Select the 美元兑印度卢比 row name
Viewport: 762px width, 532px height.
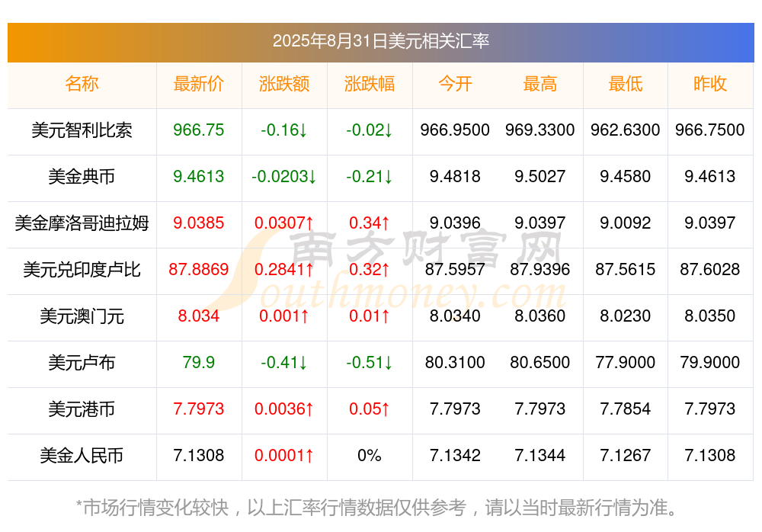click(82, 269)
